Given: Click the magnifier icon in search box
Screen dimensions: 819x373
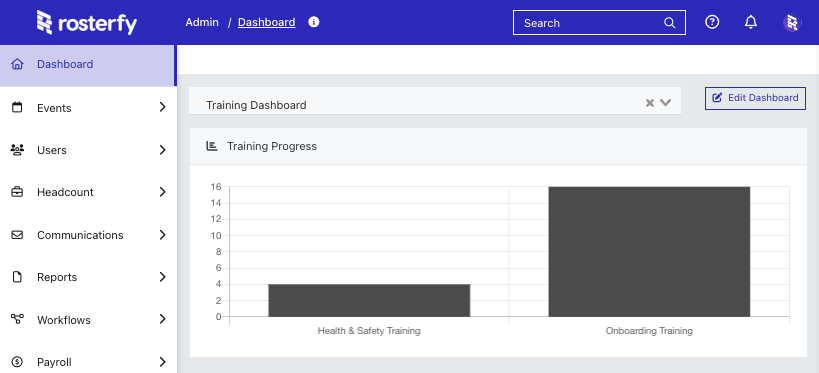Looking at the screenshot, I should click(669, 22).
